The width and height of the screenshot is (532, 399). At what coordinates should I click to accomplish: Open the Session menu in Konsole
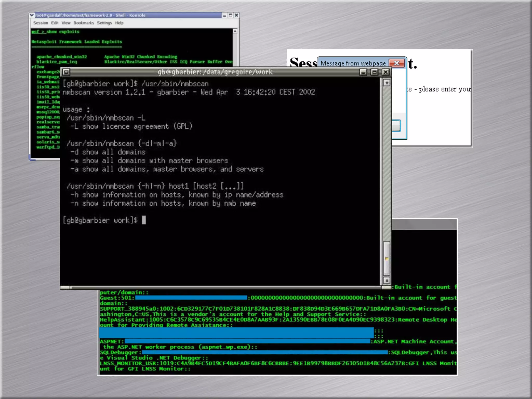click(41, 23)
